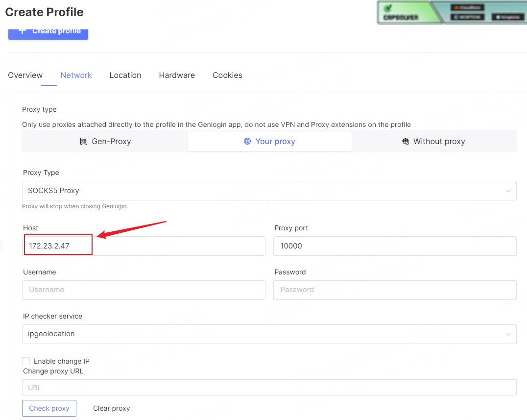
Task: Open the IP checker service dropdown
Action: [268, 334]
